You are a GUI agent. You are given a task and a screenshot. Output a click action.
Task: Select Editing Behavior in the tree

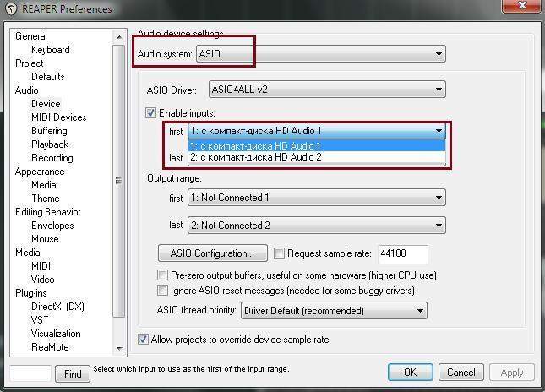pos(48,212)
